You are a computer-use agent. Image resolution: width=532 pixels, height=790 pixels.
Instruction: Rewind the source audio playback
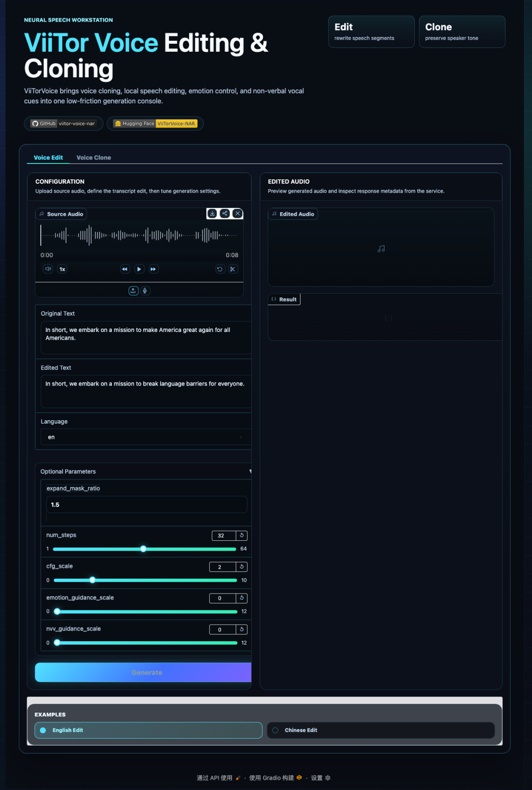pyautogui.click(x=125, y=269)
